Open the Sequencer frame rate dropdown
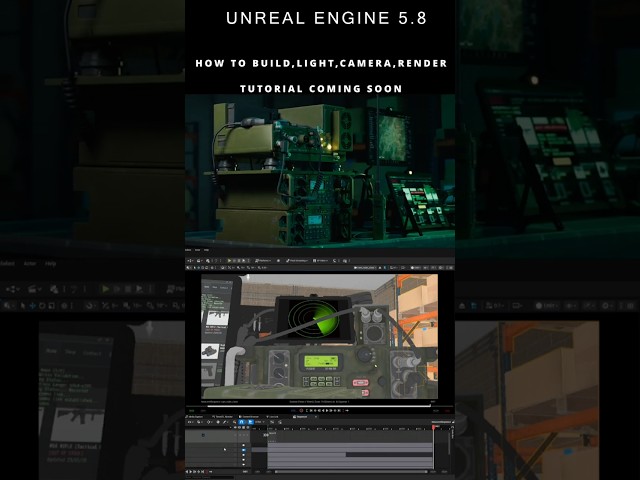 [260, 422]
